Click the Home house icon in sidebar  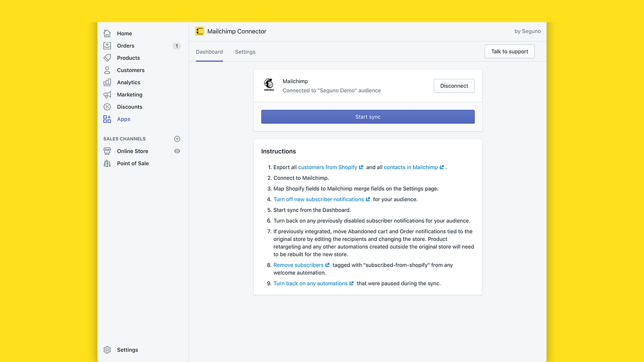pos(107,33)
